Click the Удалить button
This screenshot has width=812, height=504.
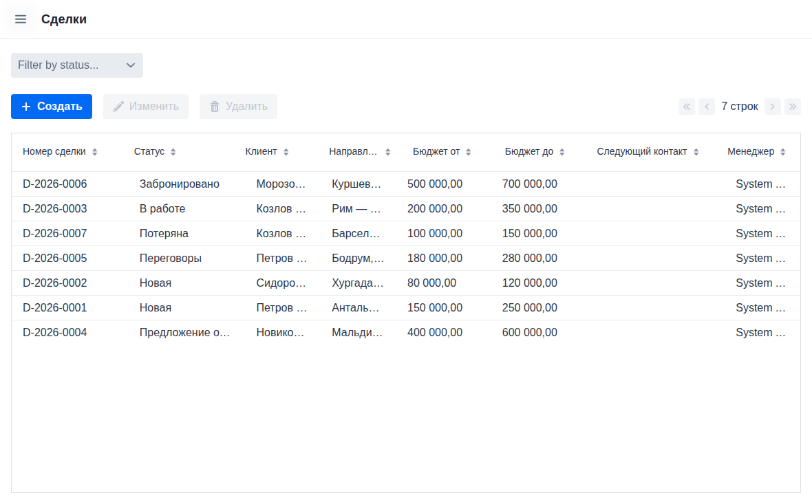click(238, 107)
